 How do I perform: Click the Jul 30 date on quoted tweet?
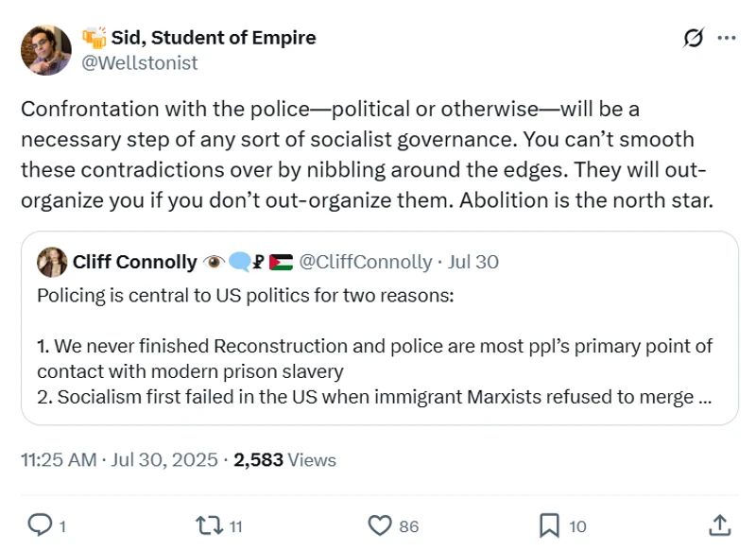click(x=474, y=262)
